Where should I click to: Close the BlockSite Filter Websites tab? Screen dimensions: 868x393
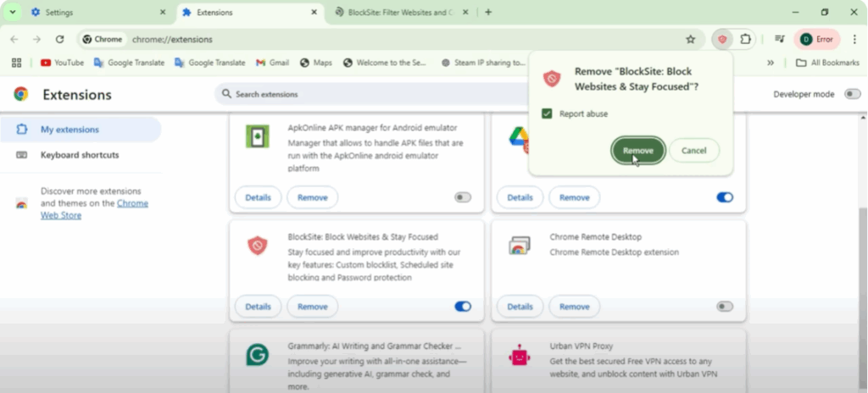point(465,12)
